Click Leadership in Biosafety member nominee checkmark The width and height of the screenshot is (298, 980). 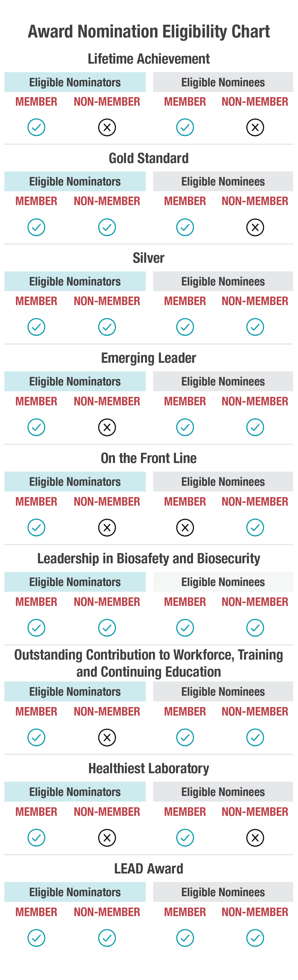(x=185, y=628)
